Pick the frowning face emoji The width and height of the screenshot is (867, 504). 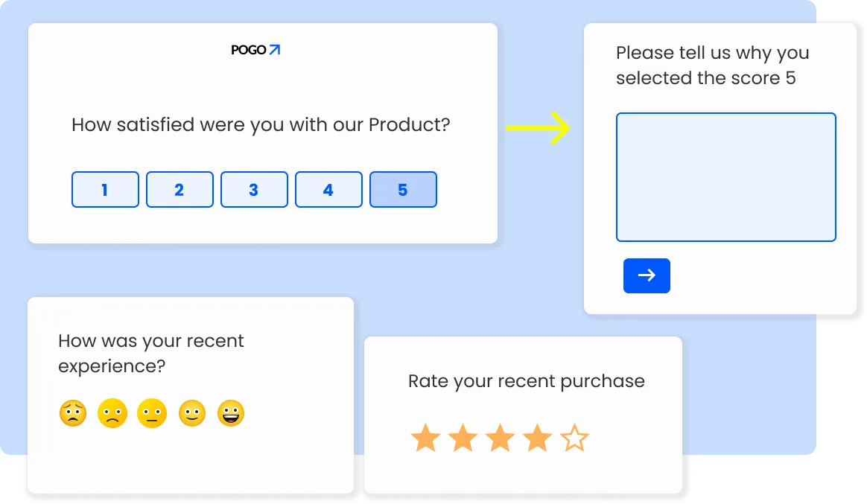pos(112,413)
